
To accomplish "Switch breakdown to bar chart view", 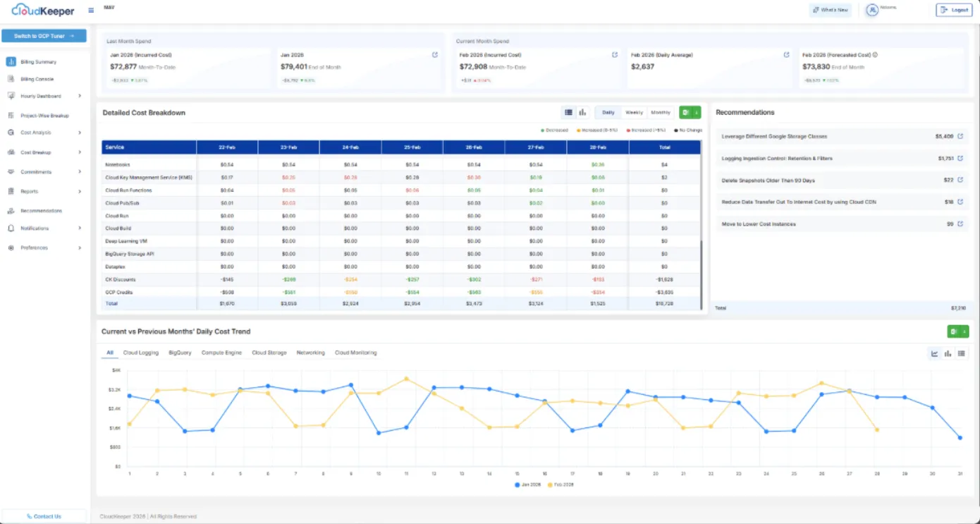I will click(582, 112).
